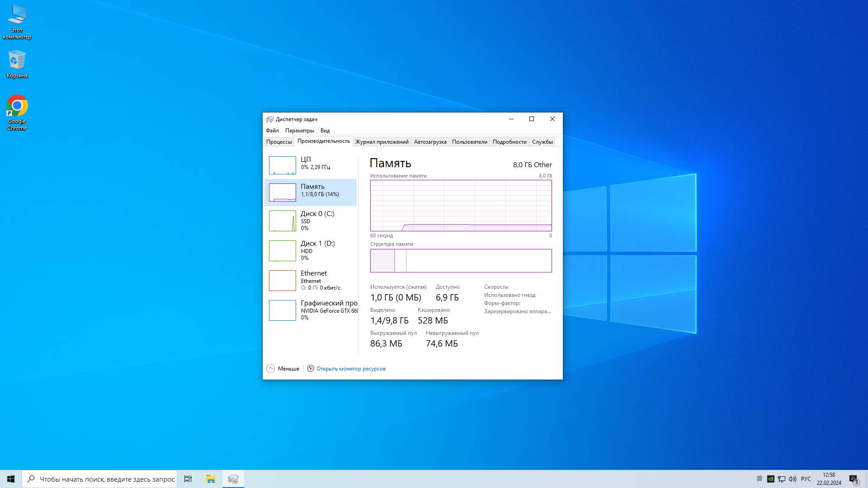Select the Ethernet network graph item
This screenshot has width=868, height=488.
(x=282, y=281)
